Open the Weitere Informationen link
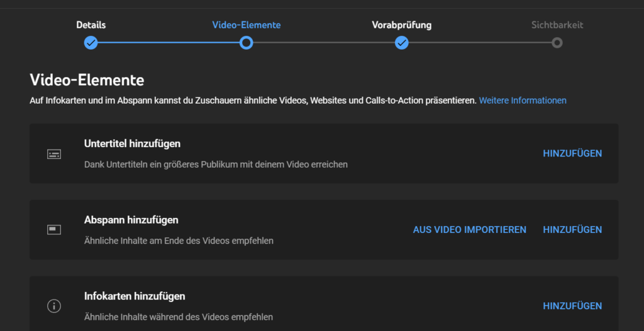 [523, 100]
